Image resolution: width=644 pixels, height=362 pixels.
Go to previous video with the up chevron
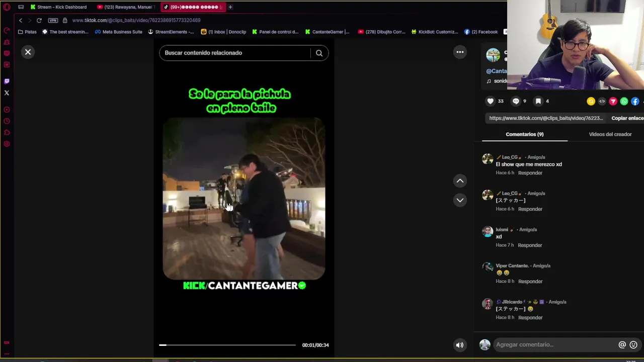pyautogui.click(x=460, y=181)
